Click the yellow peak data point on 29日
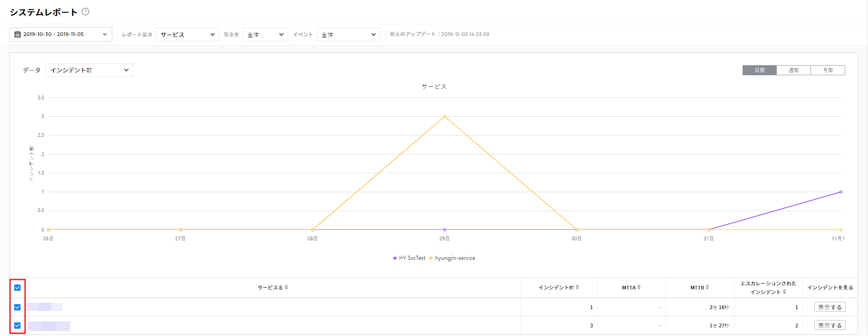This screenshot has height=336, width=868. pyautogui.click(x=445, y=117)
